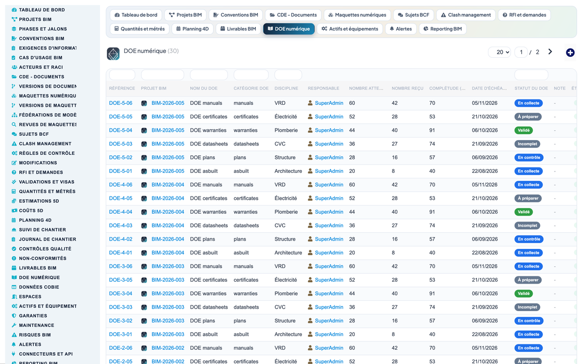Open the Planning 4D tab
Screen dimensions: 588x364
(x=192, y=29)
